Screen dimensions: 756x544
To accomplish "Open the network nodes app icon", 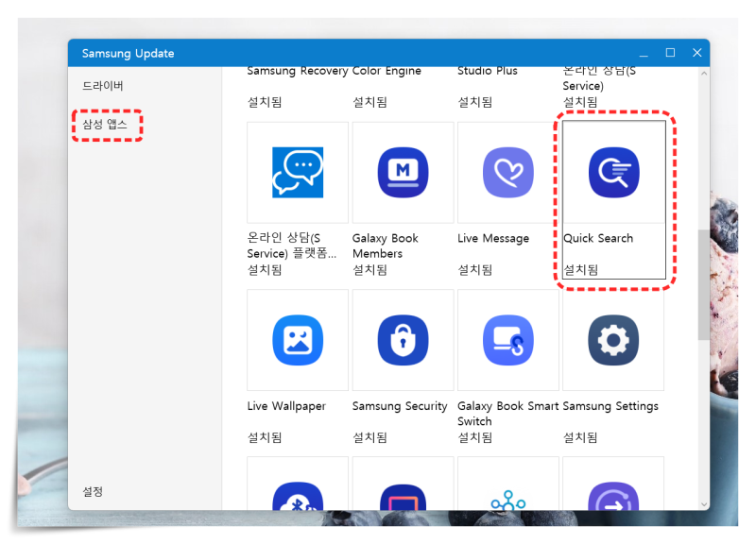I will 507,501.
